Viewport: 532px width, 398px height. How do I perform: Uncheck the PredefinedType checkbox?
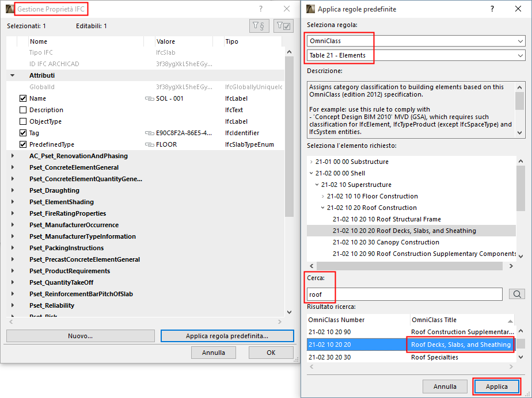click(x=23, y=144)
